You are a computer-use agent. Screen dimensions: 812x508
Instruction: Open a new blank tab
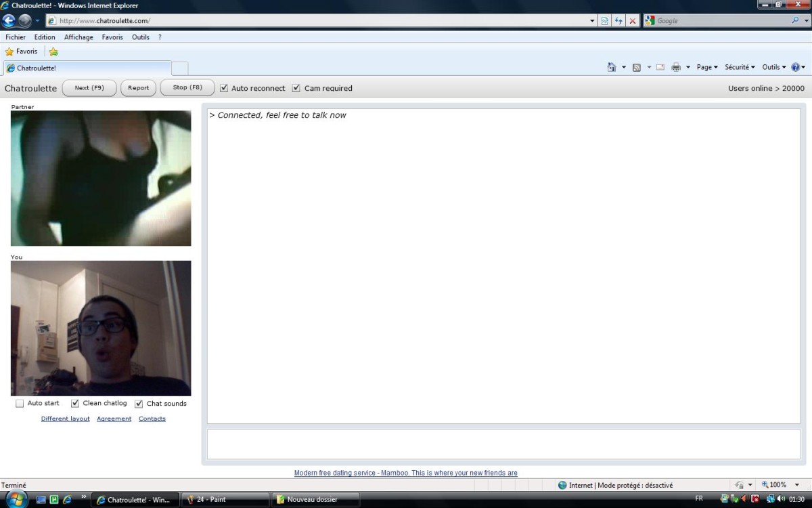coord(180,68)
